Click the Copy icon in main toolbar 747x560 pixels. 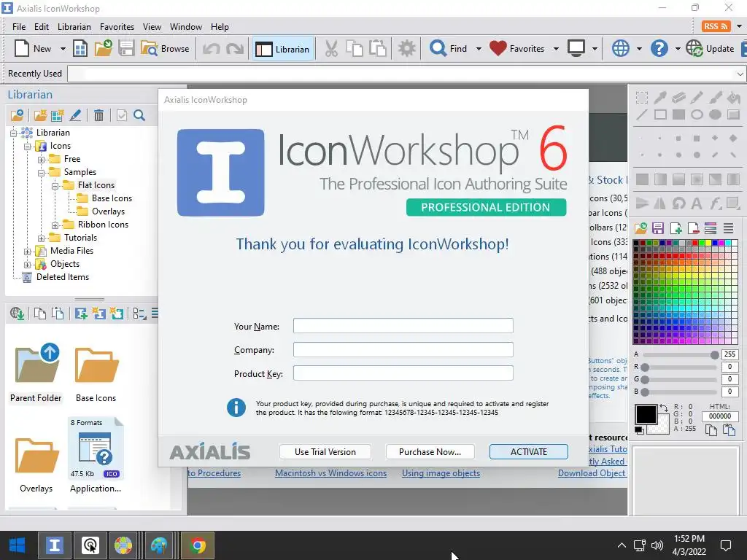pyautogui.click(x=354, y=49)
